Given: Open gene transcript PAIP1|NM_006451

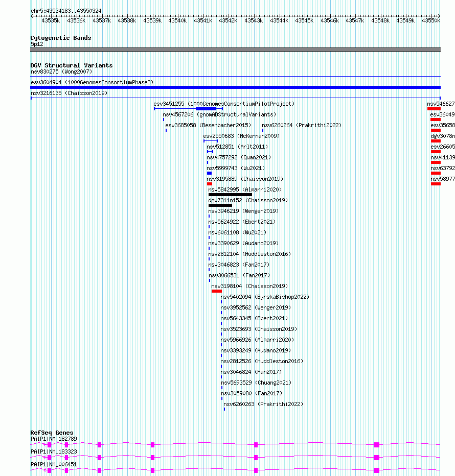Looking at the screenshot, I should tap(54, 464).
